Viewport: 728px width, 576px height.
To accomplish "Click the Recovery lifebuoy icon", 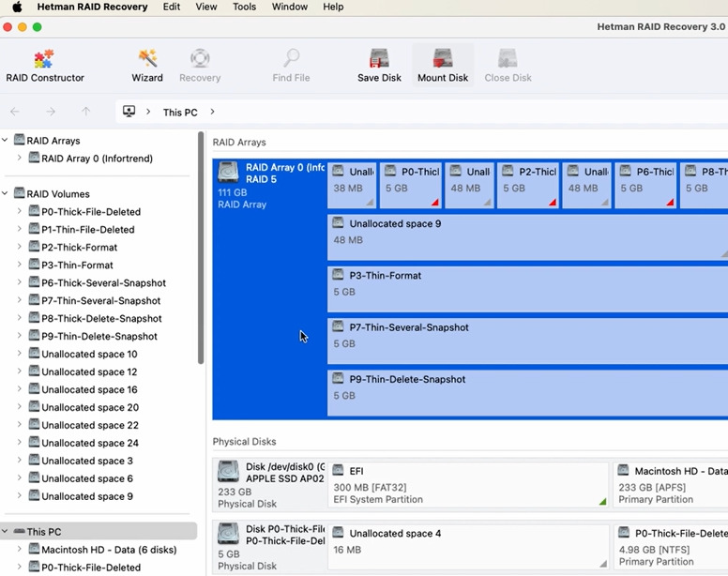I will click(x=200, y=58).
